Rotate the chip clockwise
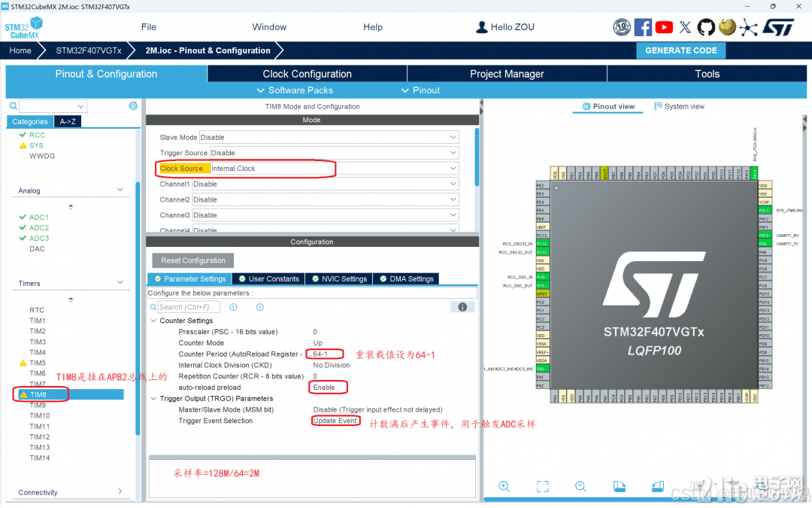Image resolution: width=812 pixels, height=508 pixels. 620,486
